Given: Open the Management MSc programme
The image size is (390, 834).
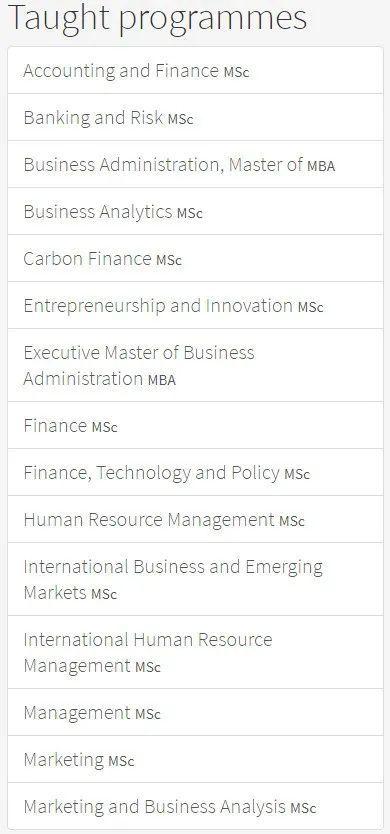Looking at the screenshot, I should (195, 712).
